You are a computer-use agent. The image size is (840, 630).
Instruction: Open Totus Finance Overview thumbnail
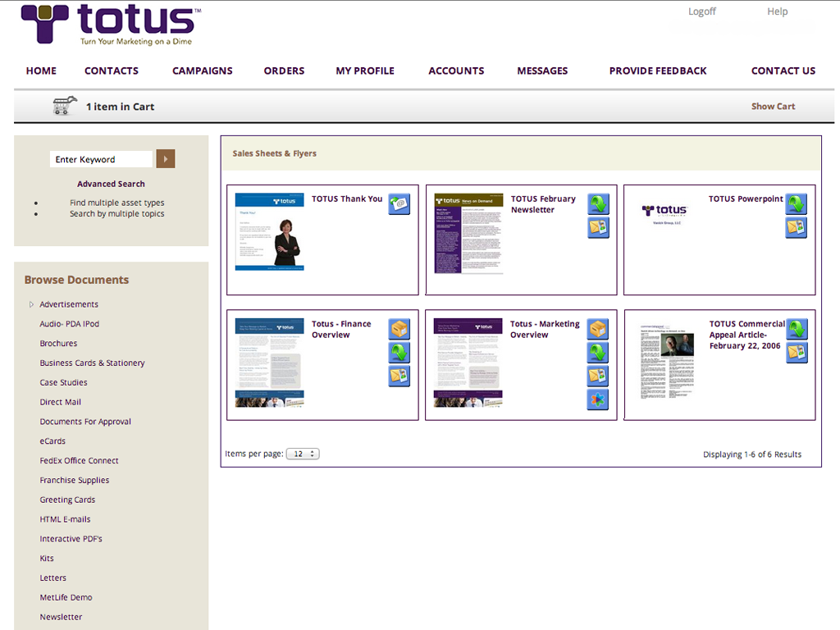pyautogui.click(x=269, y=363)
